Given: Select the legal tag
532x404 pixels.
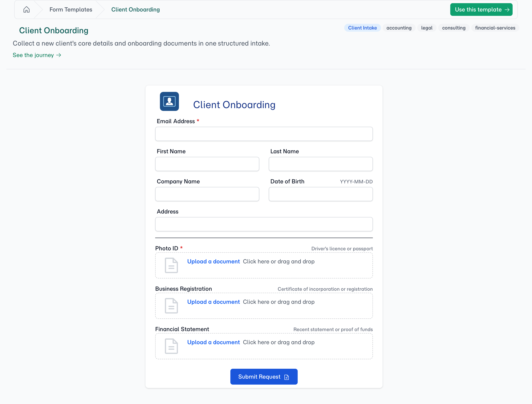Looking at the screenshot, I should point(427,28).
